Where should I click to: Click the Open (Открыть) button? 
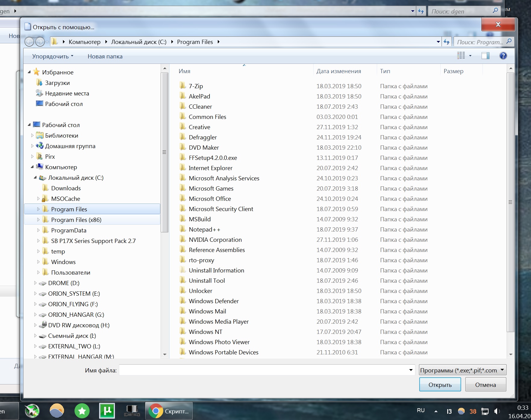440,384
